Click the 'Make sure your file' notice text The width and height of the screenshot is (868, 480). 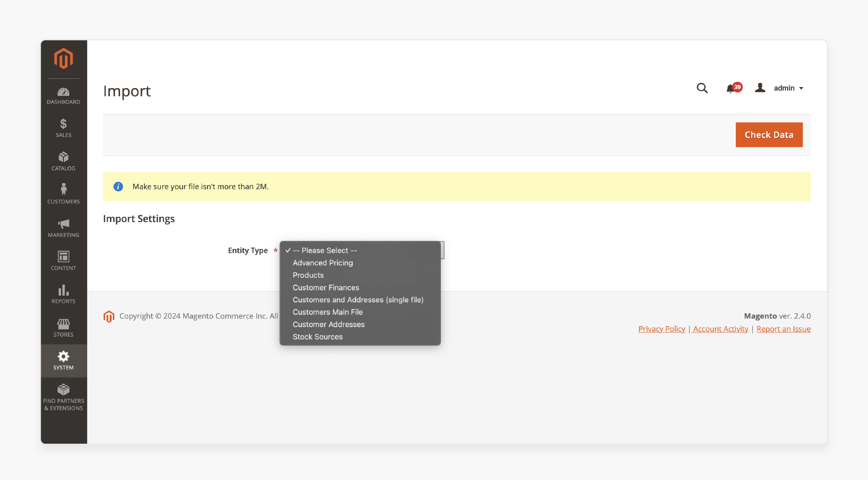click(201, 186)
